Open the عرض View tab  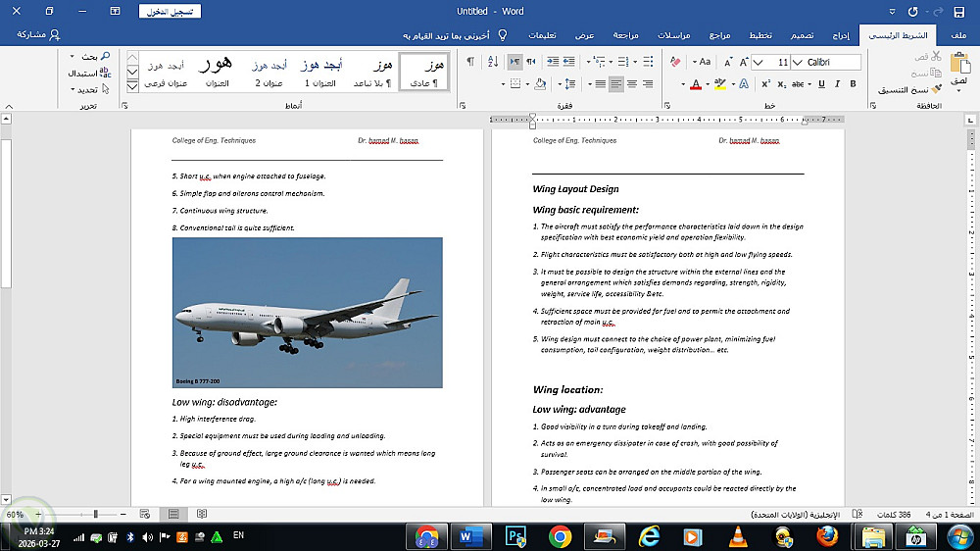point(584,35)
